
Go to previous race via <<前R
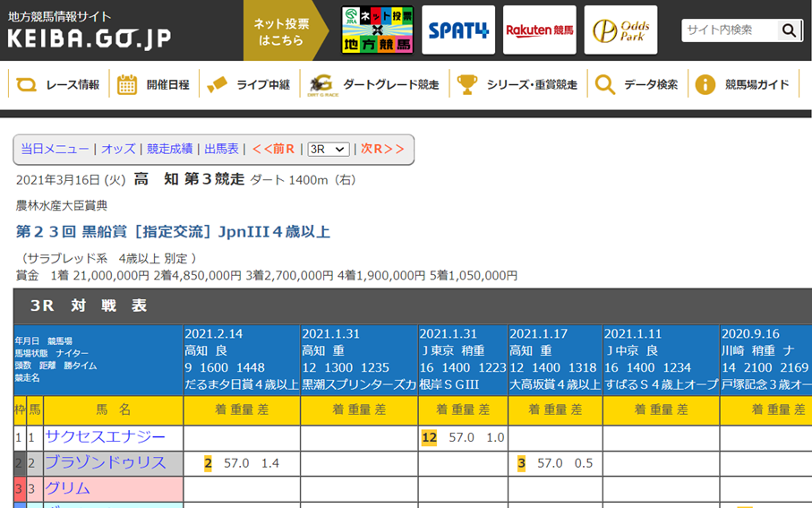click(273, 149)
